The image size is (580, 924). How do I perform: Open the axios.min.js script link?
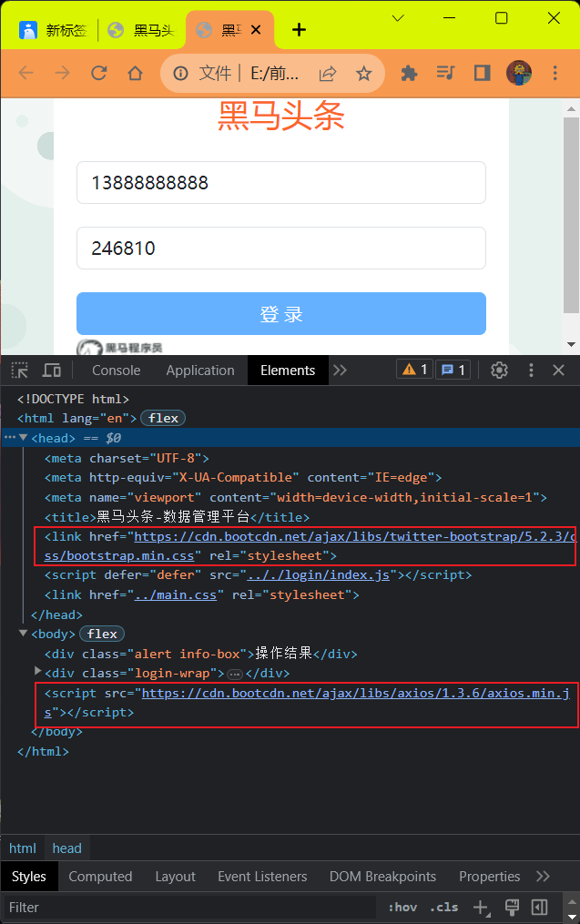[x=307, y=703]
